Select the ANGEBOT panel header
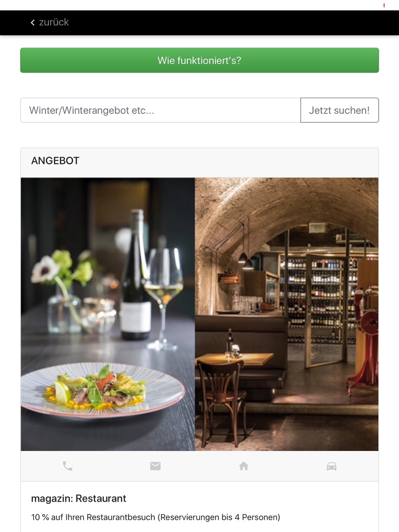The width and height of the screenshot is (399, 532). click(x=199, y=161)
